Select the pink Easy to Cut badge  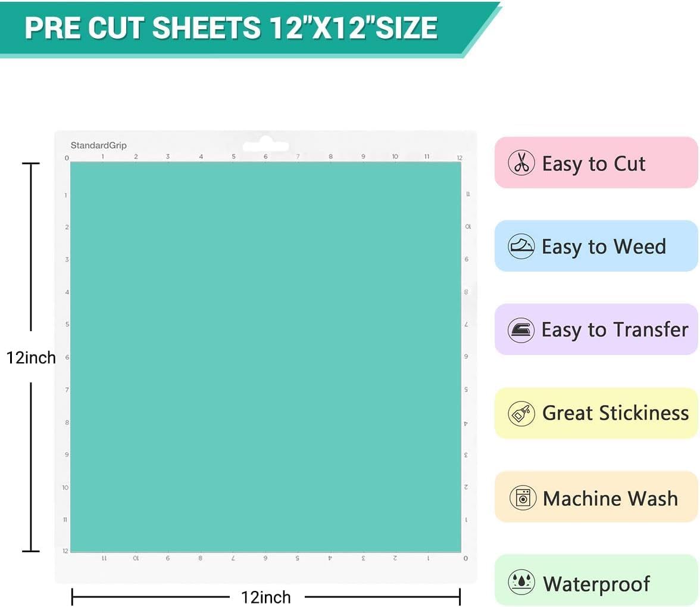[596, 163]
